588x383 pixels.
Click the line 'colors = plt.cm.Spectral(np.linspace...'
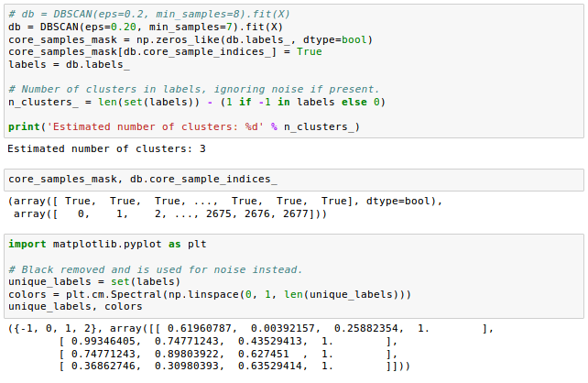coord(210,294)
